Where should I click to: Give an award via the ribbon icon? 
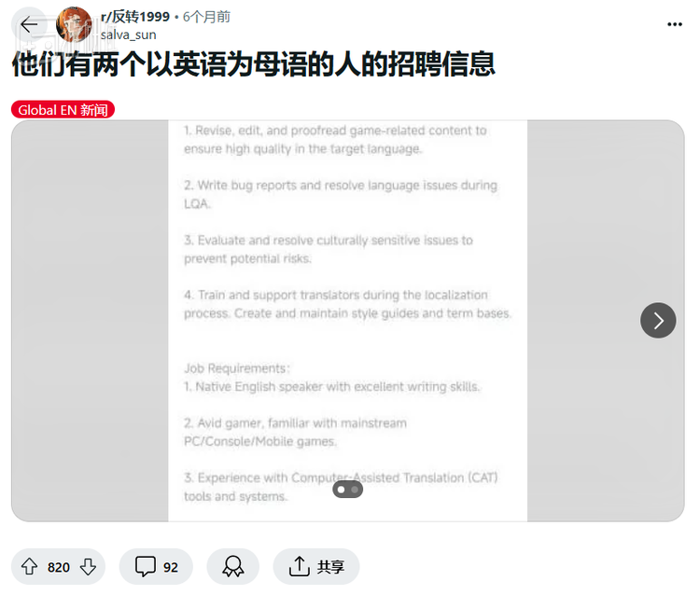point(233,566)
